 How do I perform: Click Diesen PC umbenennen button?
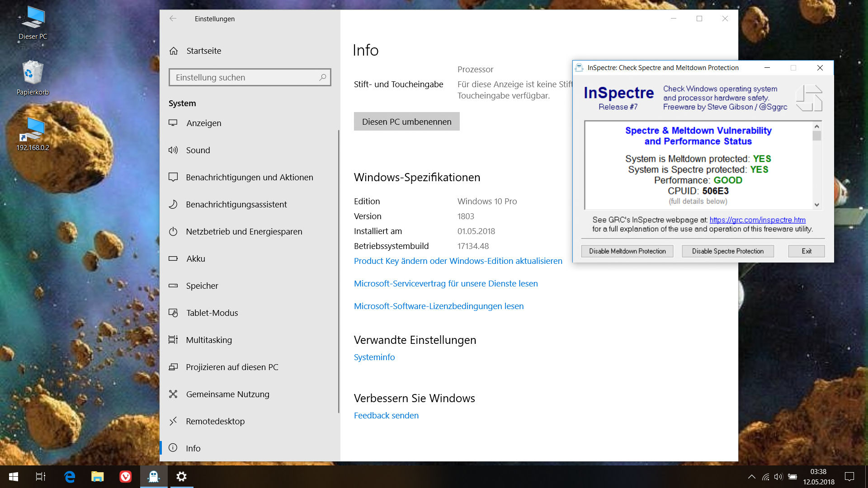(x=406, y=122)
